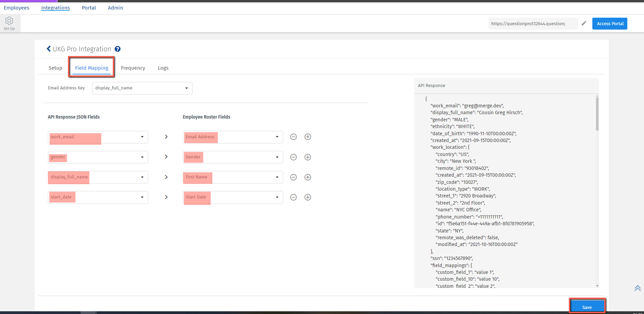The width and height of the screenshot is (644, 314).
Task: Click the back arrow to exit UKG Pro Integration
Action: pyautogui.click(x=48, y=49)
